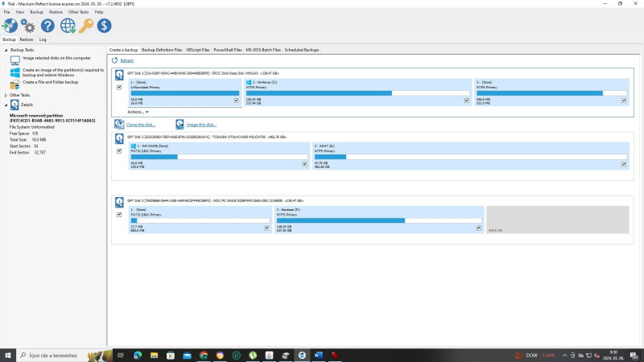Click the monitor icon for Image selected disks
This screenshot has width=644, height=362.
click(x=15, y=60)
